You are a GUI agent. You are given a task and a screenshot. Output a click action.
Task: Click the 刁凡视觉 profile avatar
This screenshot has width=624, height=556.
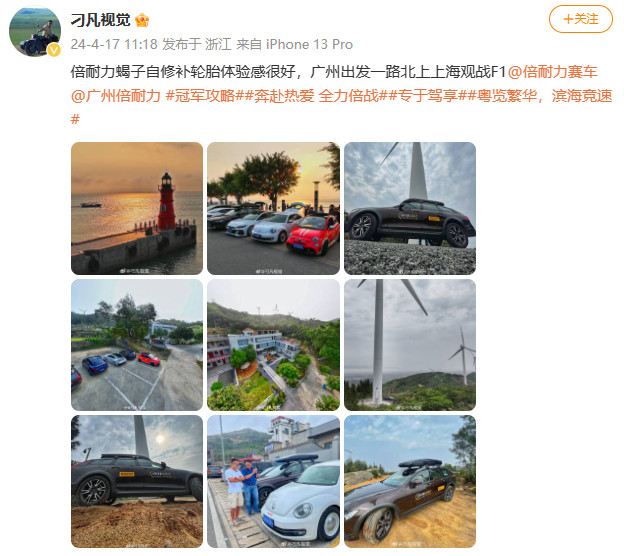coord(35,31)
